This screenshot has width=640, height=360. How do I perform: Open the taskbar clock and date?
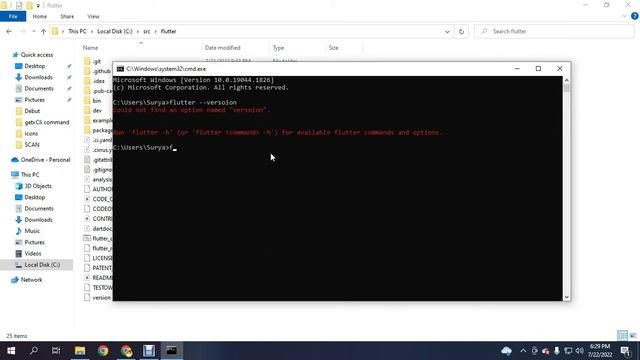pos(600,351)
